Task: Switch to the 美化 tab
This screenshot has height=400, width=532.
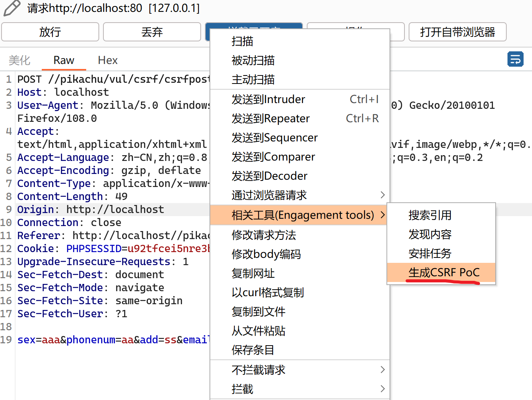Action: click(x=20, y=60)
